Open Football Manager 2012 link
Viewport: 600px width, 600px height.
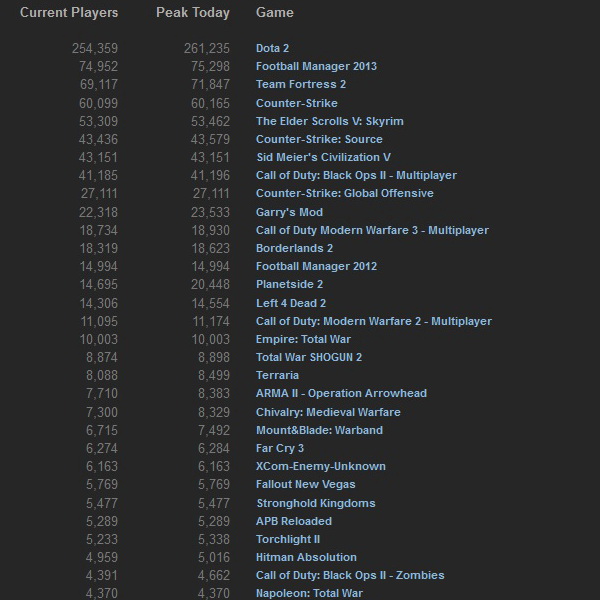click(316, 266)
